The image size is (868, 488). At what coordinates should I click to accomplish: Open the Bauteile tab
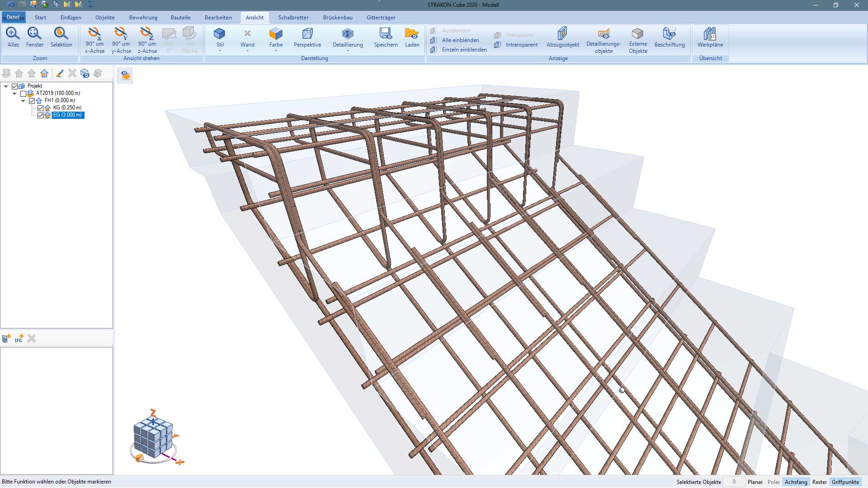point(180,18)
